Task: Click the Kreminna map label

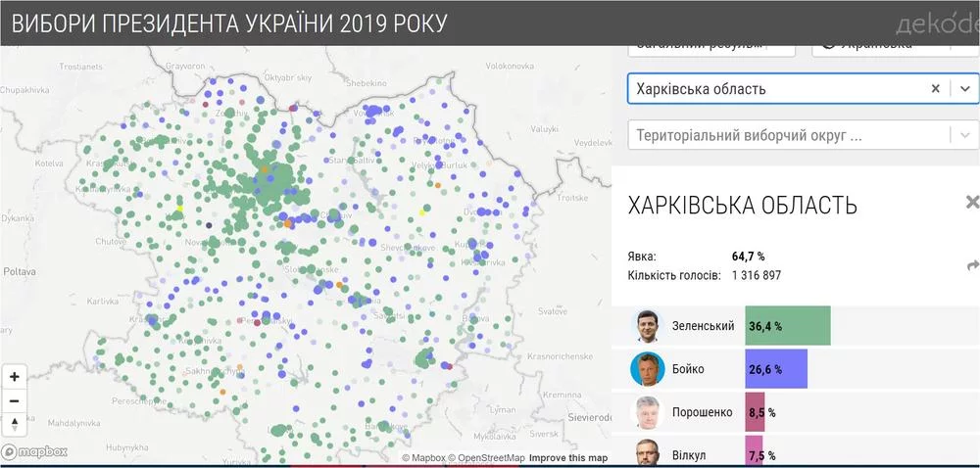Action: [x=563, y=395]
